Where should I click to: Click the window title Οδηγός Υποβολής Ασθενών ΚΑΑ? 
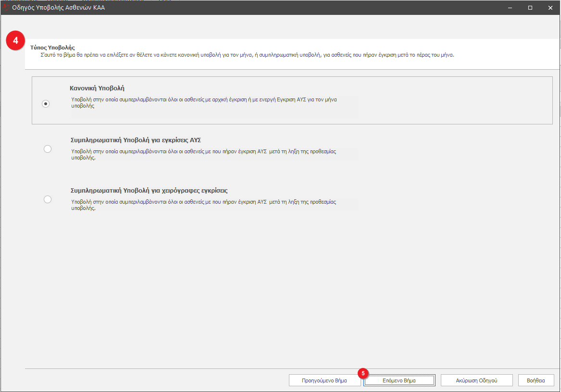click(x=58, y=8)
